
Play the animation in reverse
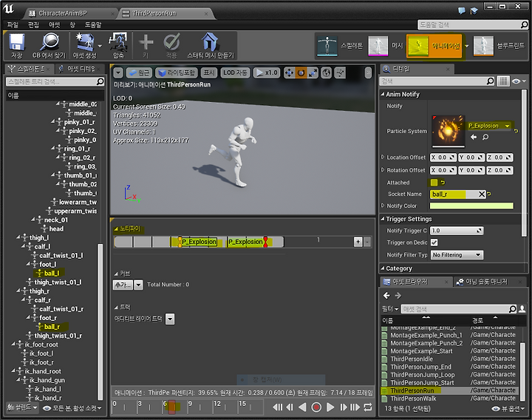coord(302,407)
